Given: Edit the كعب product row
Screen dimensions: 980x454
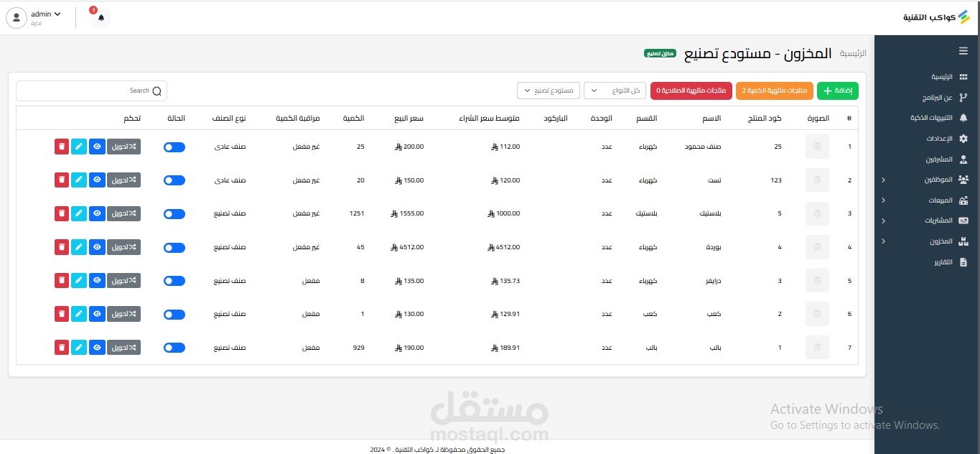Looking at the screenshot, I should click(79, 314).
